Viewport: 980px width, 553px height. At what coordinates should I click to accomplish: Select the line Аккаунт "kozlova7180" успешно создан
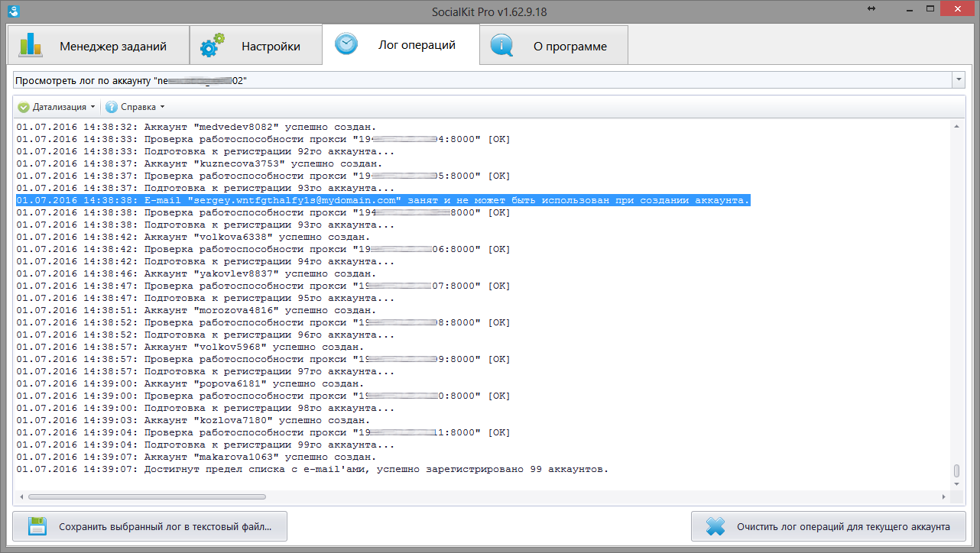pyautogui.click(x=193, y=420)
